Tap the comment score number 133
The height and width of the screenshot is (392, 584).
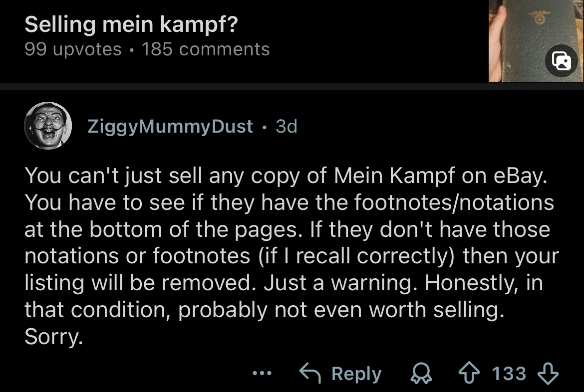[x=509, y=374]
